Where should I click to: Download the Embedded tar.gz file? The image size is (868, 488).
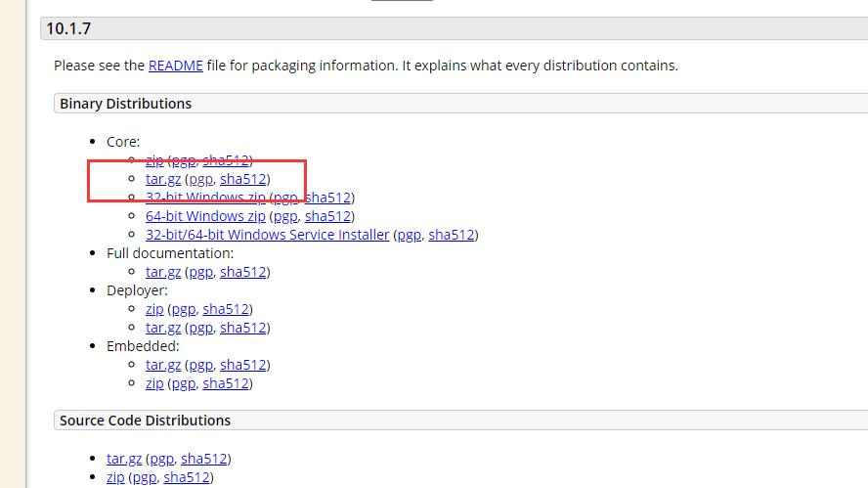163,365
